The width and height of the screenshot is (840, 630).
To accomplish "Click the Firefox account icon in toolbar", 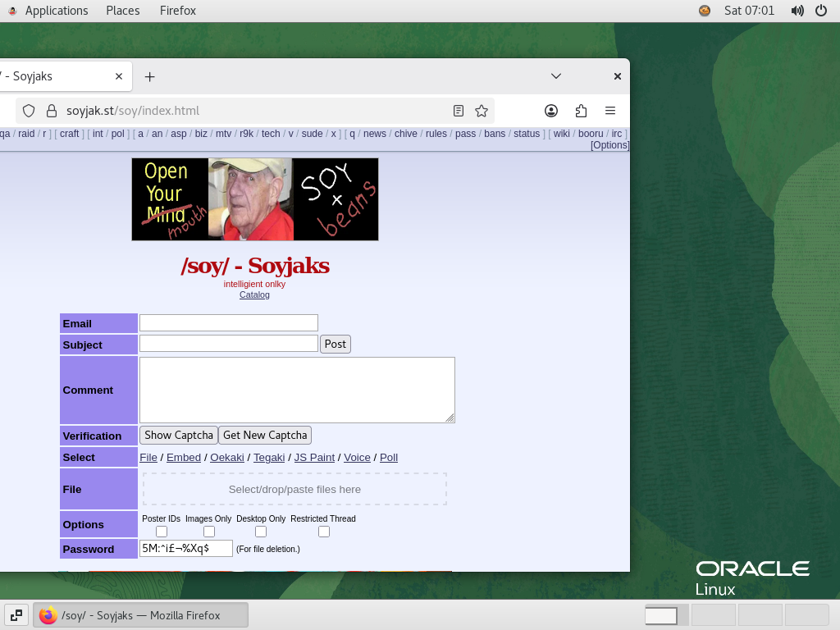I will [551, 111].
